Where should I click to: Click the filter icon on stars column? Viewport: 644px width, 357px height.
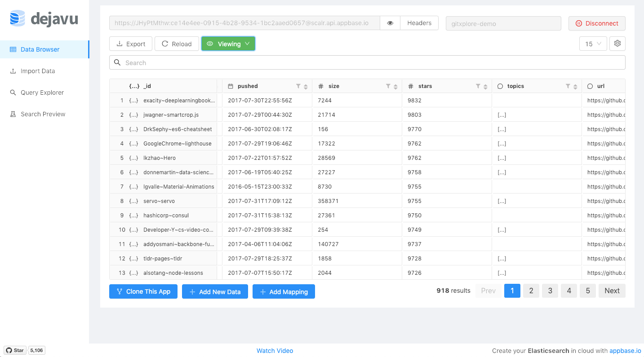coord(478,86)
